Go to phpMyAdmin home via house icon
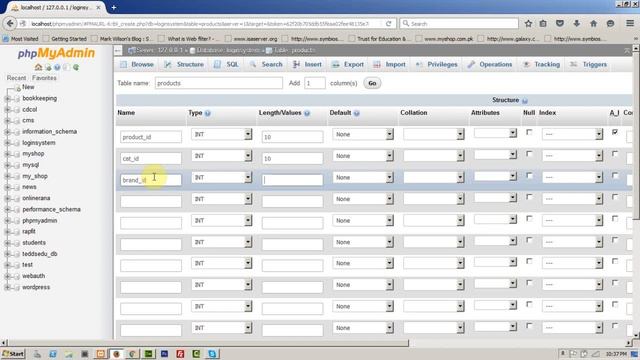Screen dimensions: 640x360 pyautogui.click(x=38, y=67)
